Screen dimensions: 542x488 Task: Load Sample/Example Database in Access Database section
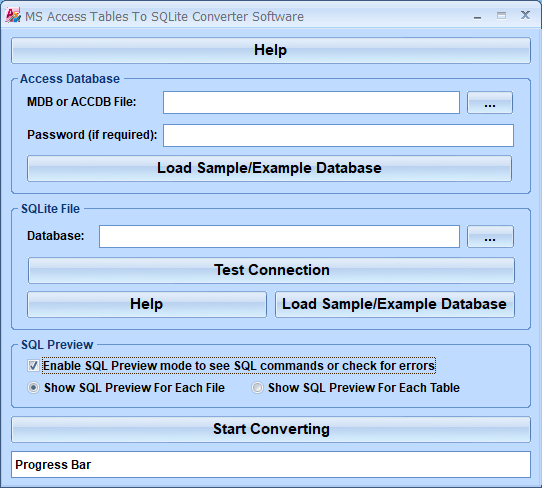pos(270,168)
